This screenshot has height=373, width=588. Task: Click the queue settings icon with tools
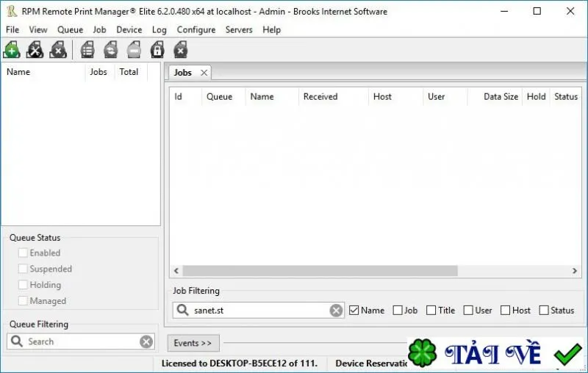click(35, 50)
